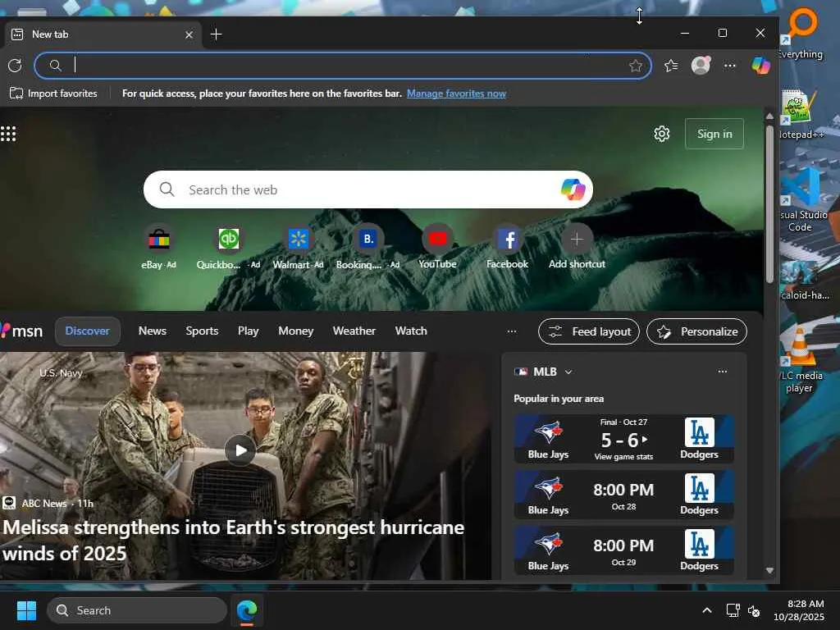This screenshot has width=840, height=630.
Task: Switch to the Sports tab
Action: (x=202, y=331)
